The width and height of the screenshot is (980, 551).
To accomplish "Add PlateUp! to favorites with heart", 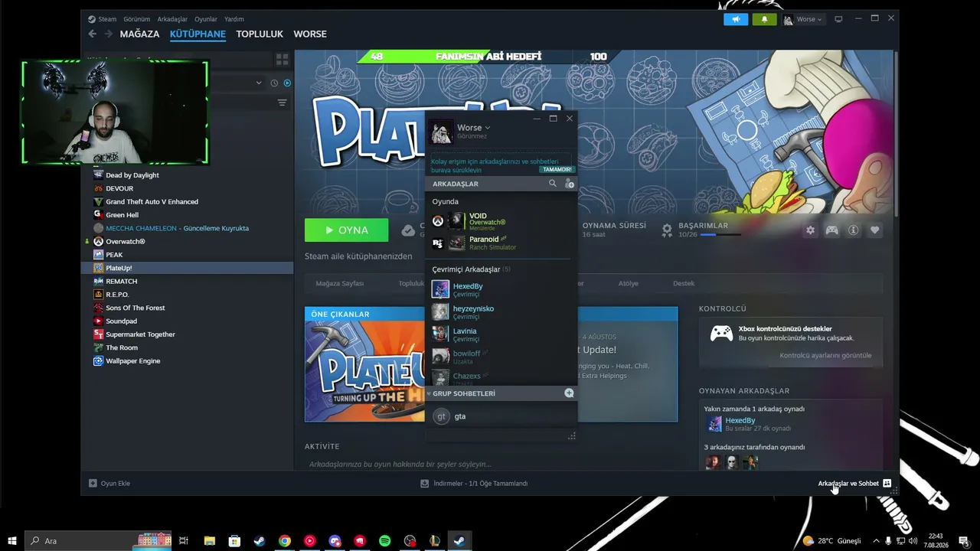I will pos(874,230).
